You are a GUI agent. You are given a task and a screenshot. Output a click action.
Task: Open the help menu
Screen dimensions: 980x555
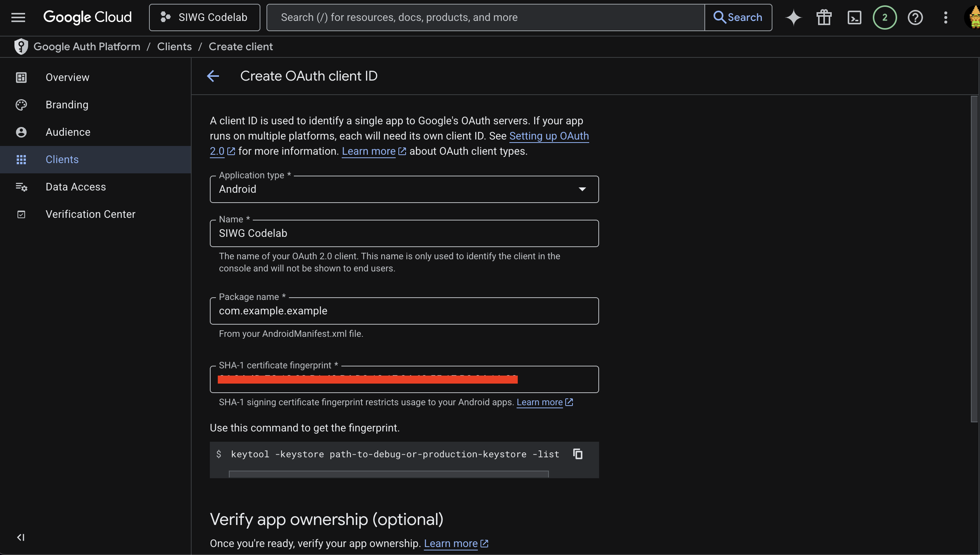(915, 17)
